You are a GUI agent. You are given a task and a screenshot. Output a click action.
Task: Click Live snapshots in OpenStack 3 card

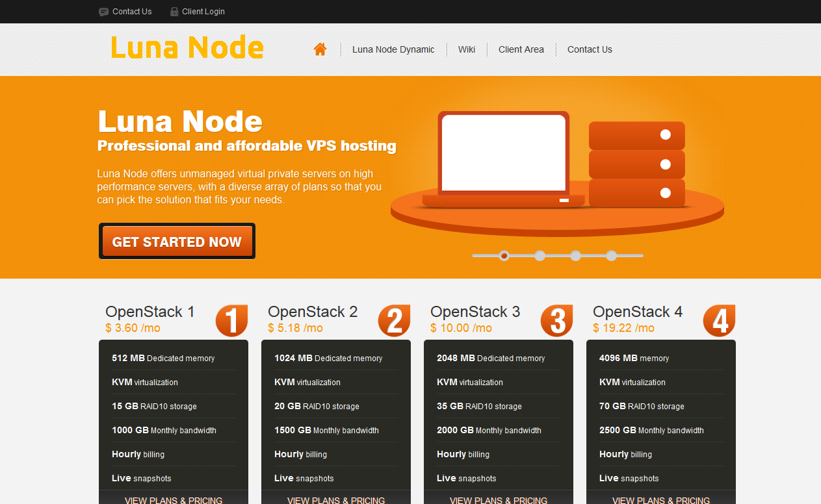point(466,478)
